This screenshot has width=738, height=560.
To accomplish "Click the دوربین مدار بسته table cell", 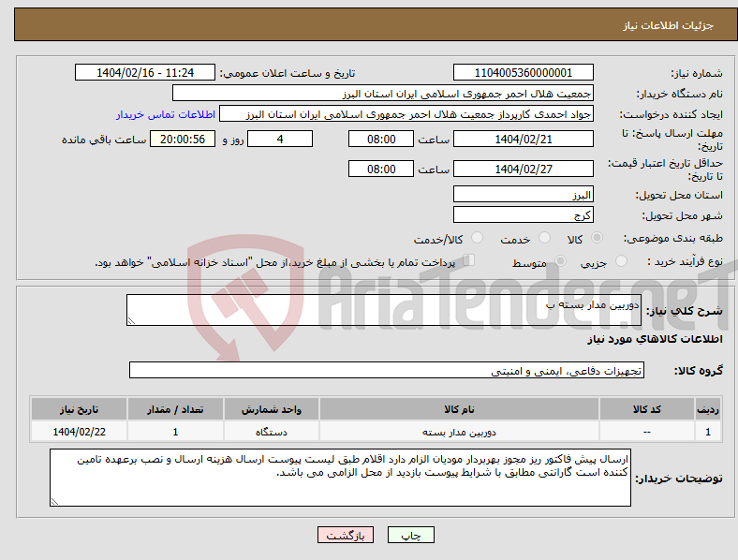I will point(459,432).
